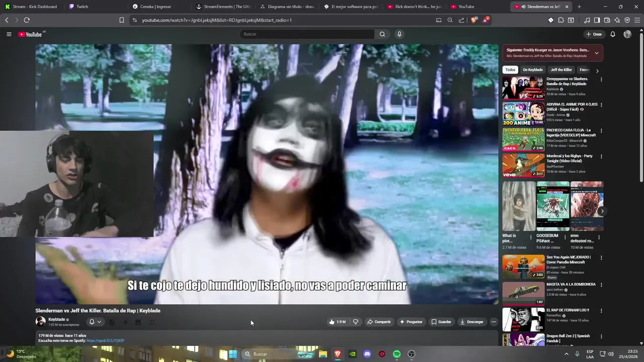Select the Todos filter chip

coord(510,70)
